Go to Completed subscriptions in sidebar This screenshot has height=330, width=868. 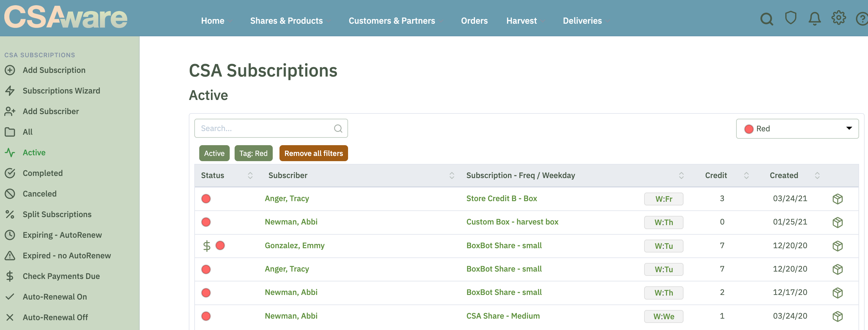point(42,173)
